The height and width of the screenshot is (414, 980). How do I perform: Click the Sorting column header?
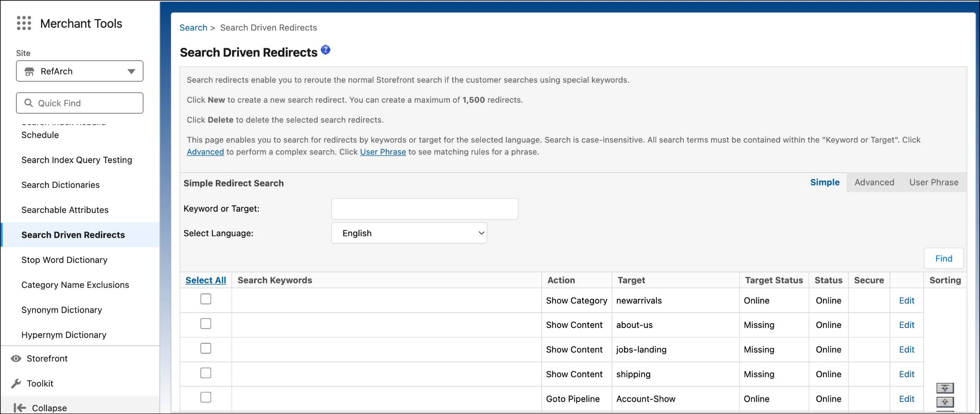(x=945, y=280)
